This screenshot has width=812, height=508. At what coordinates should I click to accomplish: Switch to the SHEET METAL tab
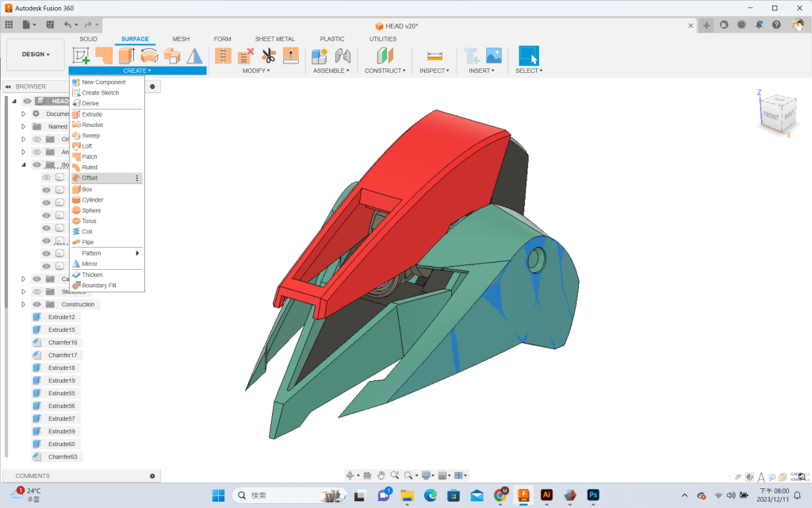click(x=274, y=39)
